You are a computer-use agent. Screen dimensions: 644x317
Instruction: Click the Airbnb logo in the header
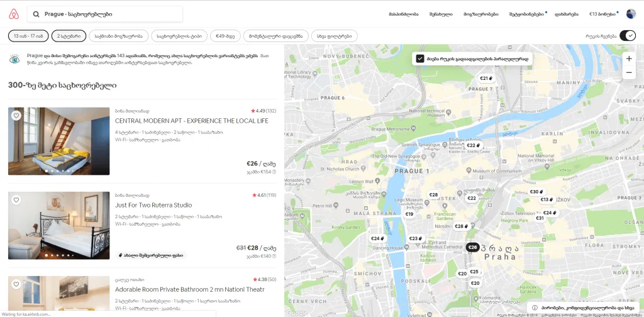pos(14,13)
